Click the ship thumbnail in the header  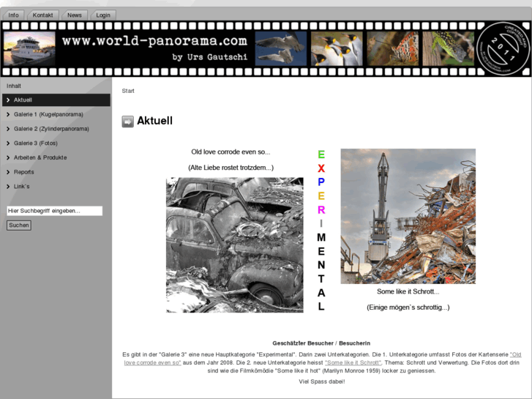pos(29,48)
